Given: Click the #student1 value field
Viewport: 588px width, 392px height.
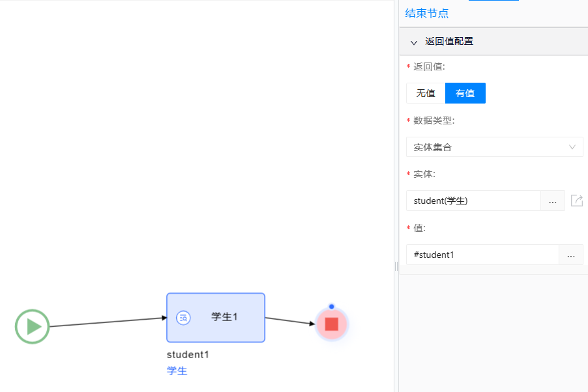Looking at the screenshot, I should tap(482, 255).
